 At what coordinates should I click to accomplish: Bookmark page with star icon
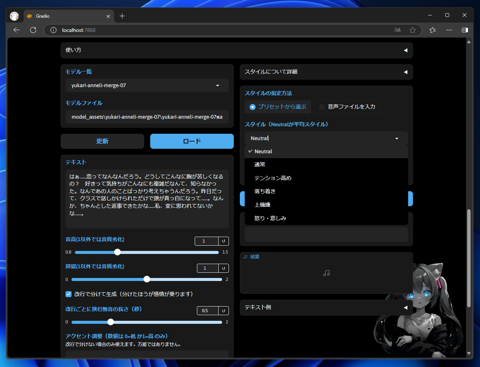[413, 30]
